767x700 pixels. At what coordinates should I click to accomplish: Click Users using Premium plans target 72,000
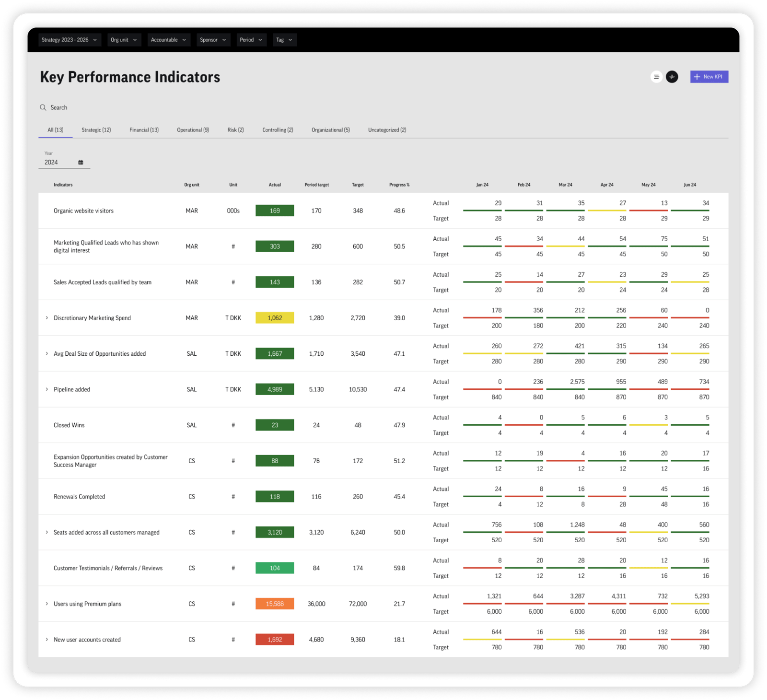(x=358, y=604)
